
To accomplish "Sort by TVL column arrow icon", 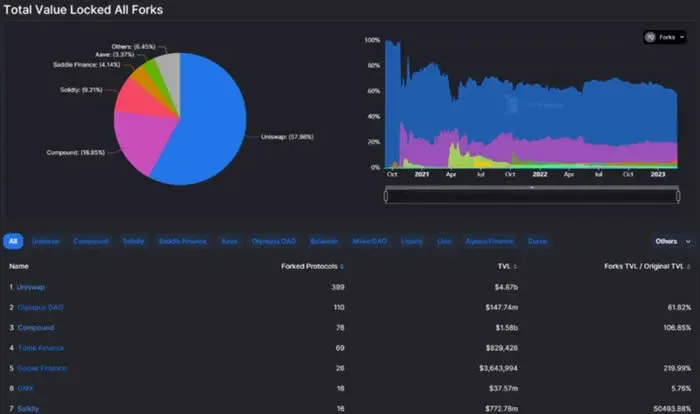I will pyautogui.click(x=515, y=267).
